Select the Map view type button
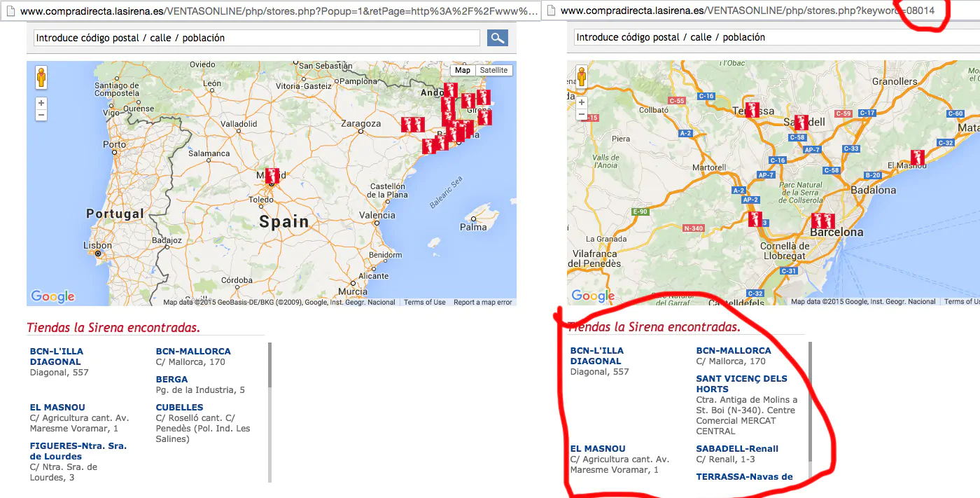The width and height of the screenshot is (980, 498). pyautogui.click(x=462, y=70)
